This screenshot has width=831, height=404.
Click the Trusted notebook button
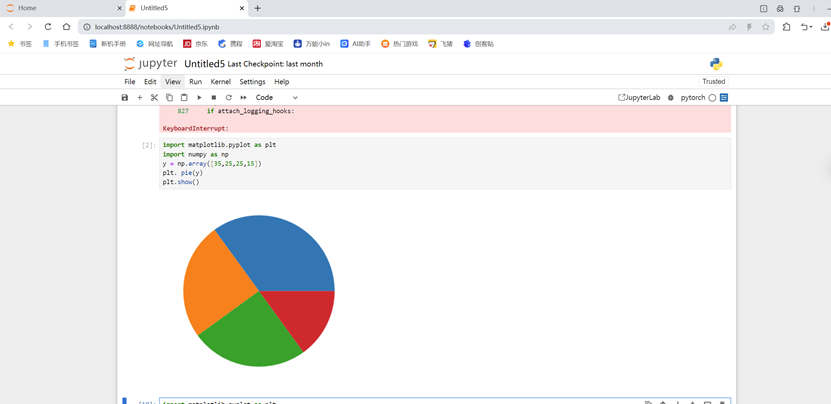pyautogui.click(x=713, y=82)
